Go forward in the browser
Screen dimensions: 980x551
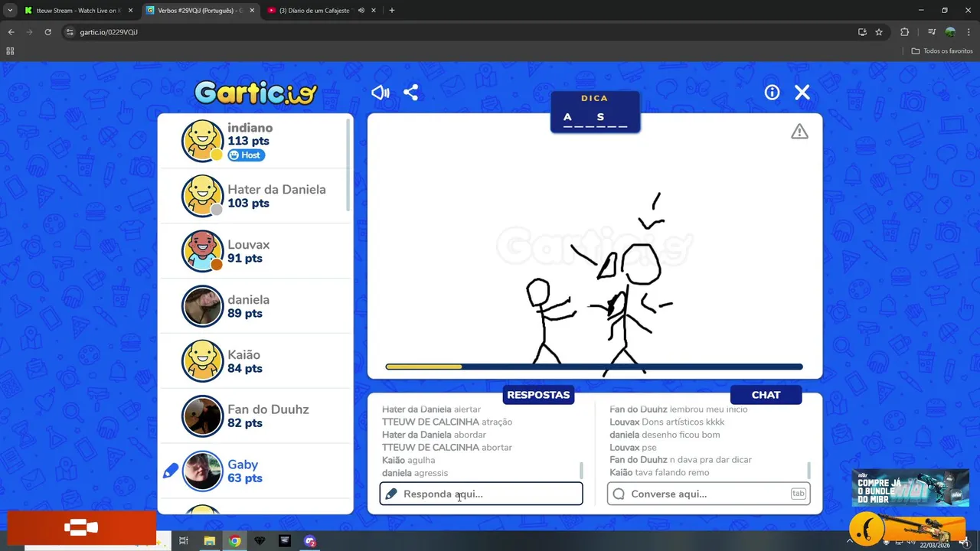point(29,32)
